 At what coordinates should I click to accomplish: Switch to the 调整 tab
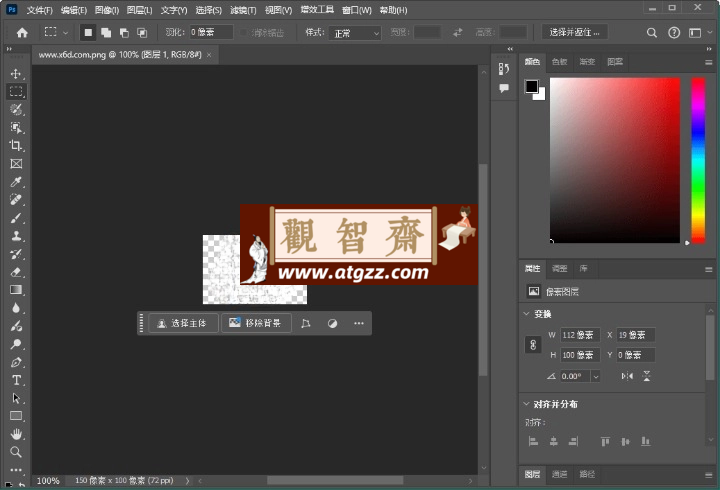pos(559,269)
